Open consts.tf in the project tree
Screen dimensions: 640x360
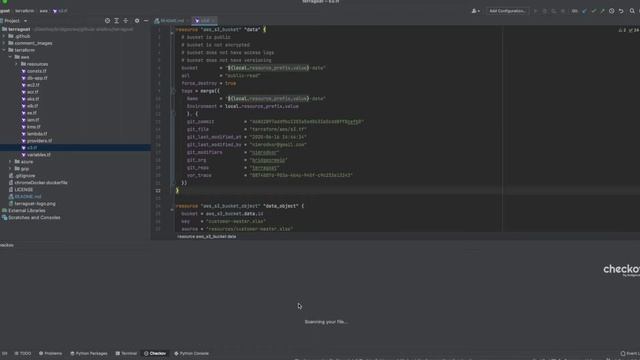click(x=37, y=71)
